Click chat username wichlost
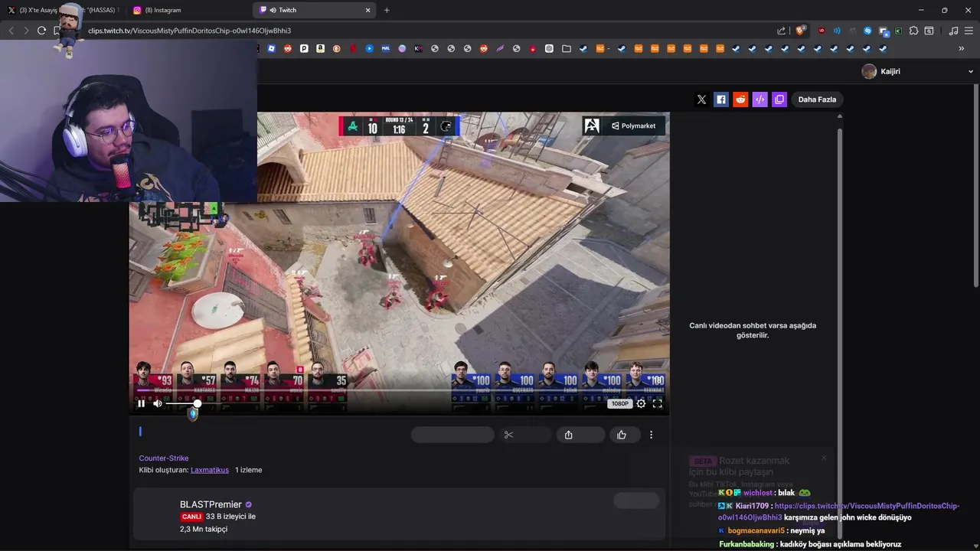Image resolution: width=980 pixels, height=551 pixels. pos(758,493)
